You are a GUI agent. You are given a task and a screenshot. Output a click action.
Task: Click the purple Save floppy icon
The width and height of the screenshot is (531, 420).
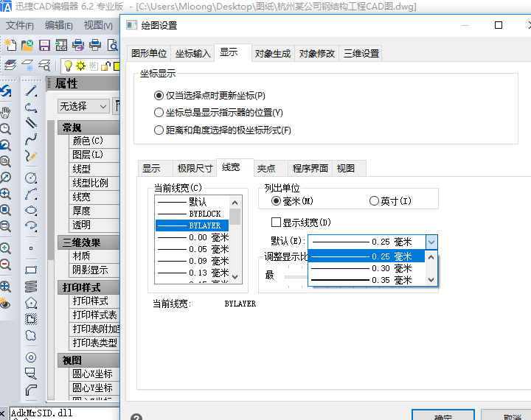(44, 45)
